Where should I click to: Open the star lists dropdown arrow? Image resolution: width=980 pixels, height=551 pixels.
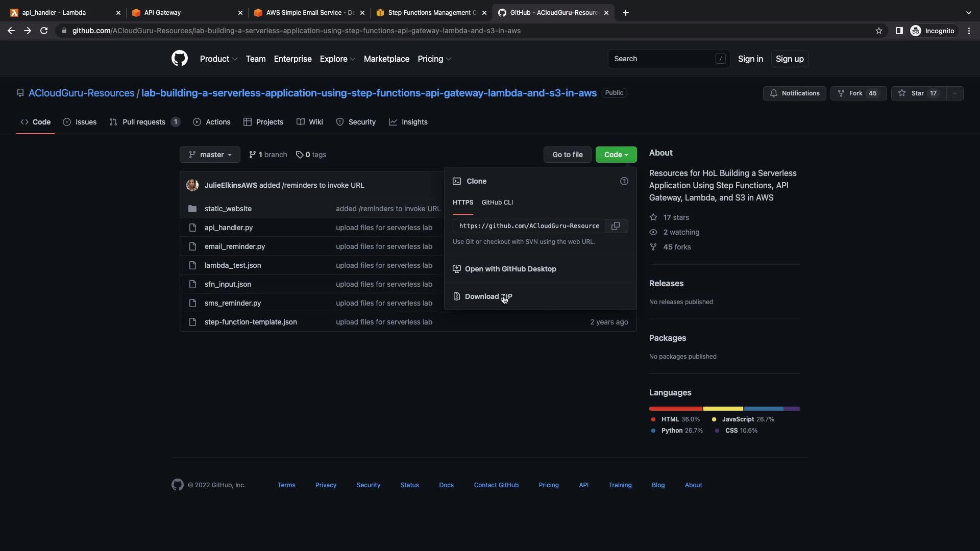[x=954, y=93]
